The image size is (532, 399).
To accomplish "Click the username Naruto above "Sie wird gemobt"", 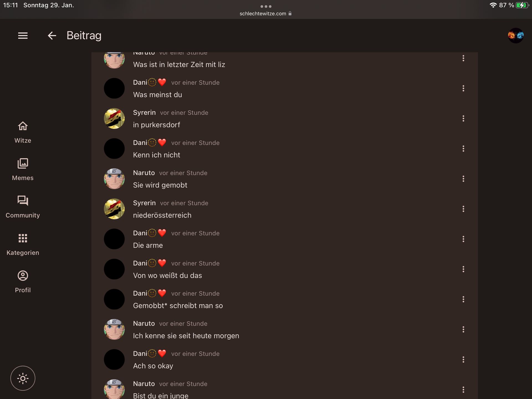I will [x=144, y=173].
